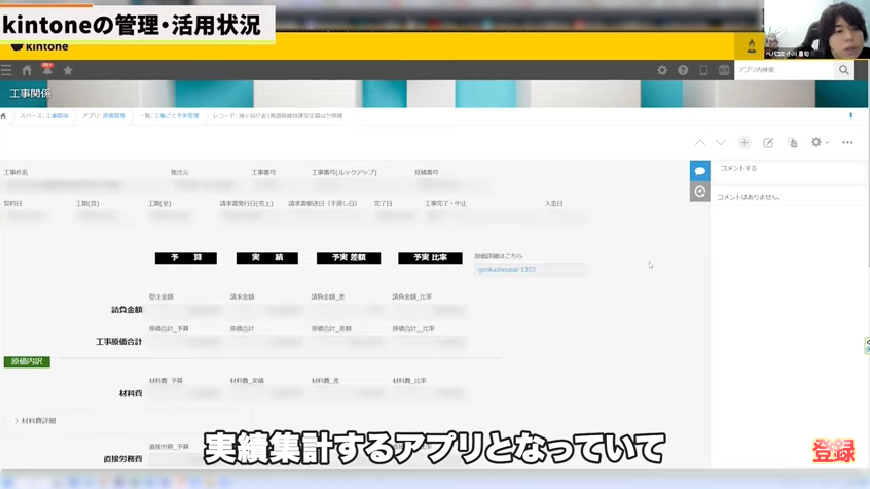Expand the 材料費詳細 group

pyautogui.click(x=36, y=421)
